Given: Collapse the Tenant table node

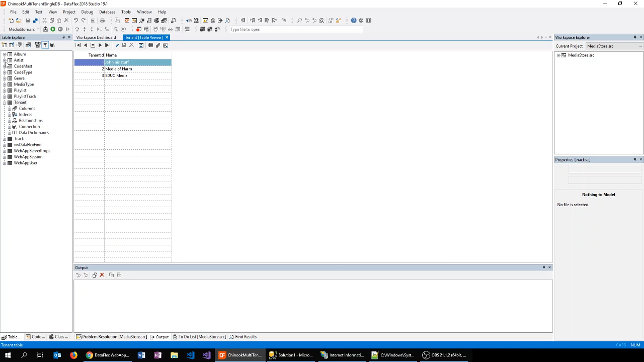Looking at the screenshot, I should click(x=5, y=103).
